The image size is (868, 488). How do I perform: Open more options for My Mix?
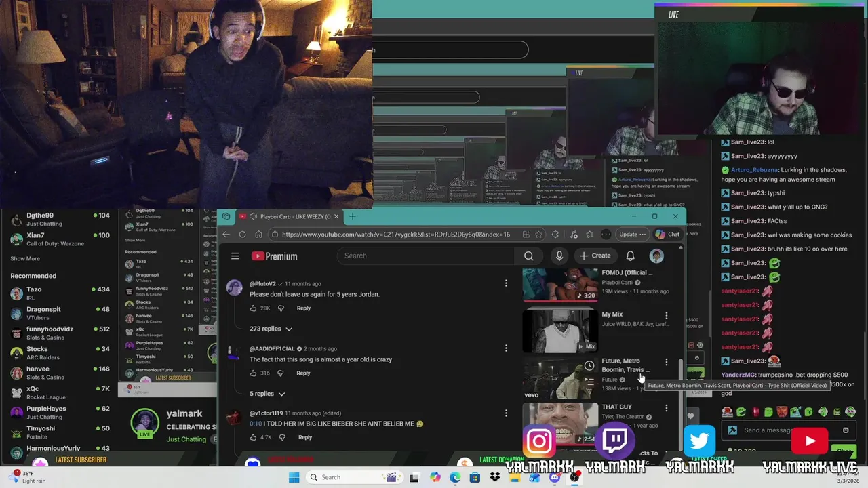666,316
